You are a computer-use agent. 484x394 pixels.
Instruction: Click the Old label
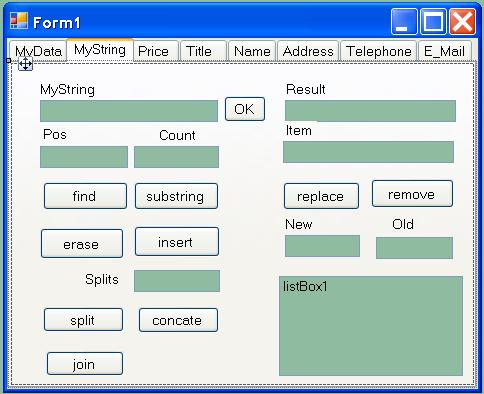tap(403, 224)
